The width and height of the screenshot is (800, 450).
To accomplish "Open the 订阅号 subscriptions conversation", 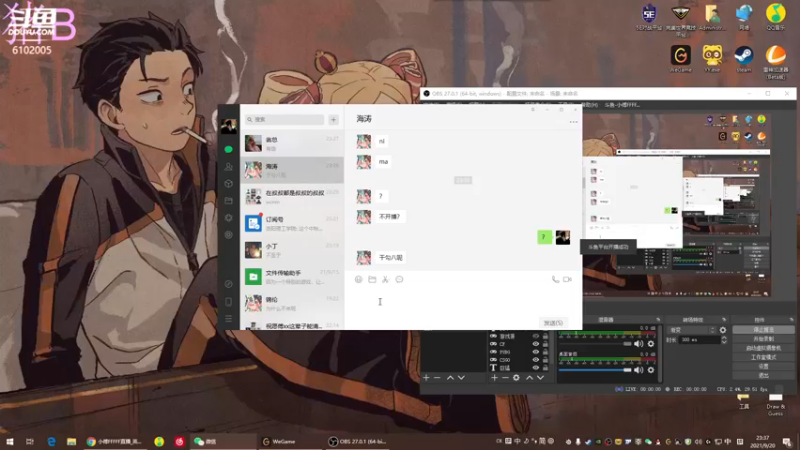I will tap(292, 223).
